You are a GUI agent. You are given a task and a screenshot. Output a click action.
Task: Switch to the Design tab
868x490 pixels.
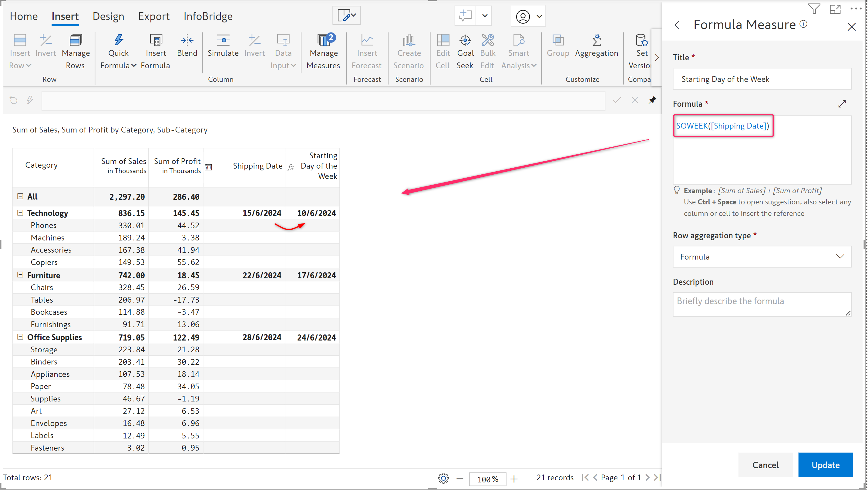point(108,16)
